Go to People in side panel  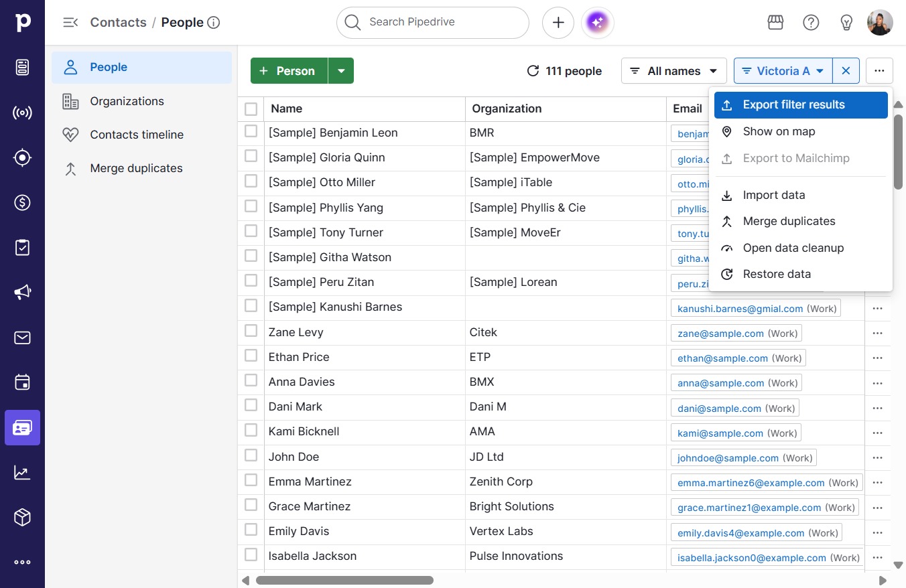point(141,67)
